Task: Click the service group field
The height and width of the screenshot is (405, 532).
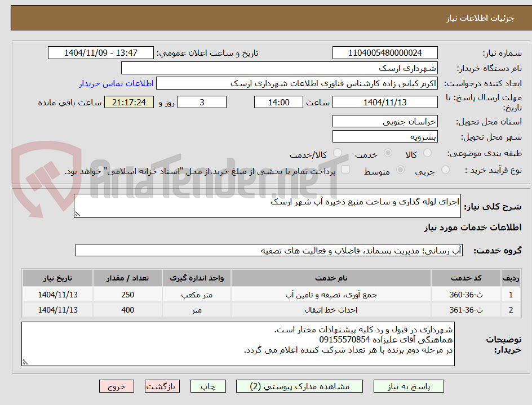Action: click(269, 250)
